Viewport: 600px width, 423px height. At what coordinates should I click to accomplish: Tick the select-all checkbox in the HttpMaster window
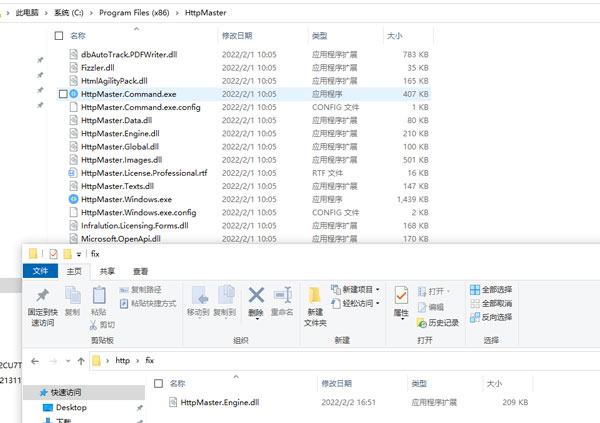(59, 36)
